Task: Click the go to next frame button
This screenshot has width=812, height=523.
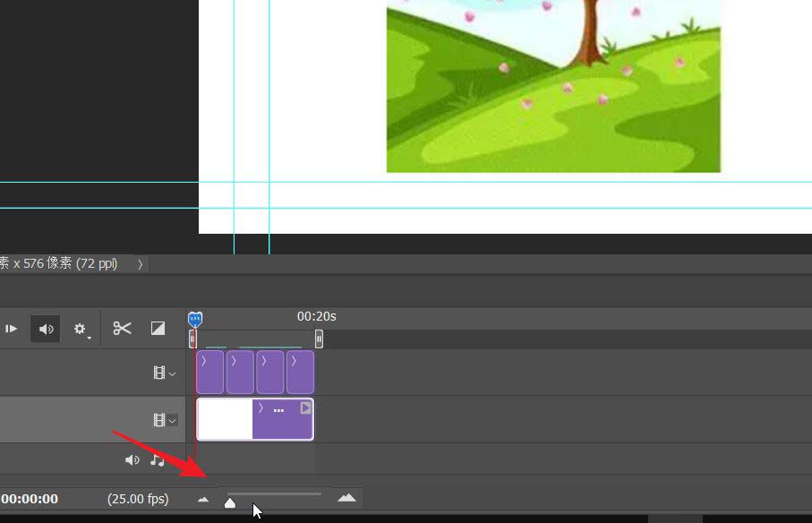Action: click(x=11, y=329)
